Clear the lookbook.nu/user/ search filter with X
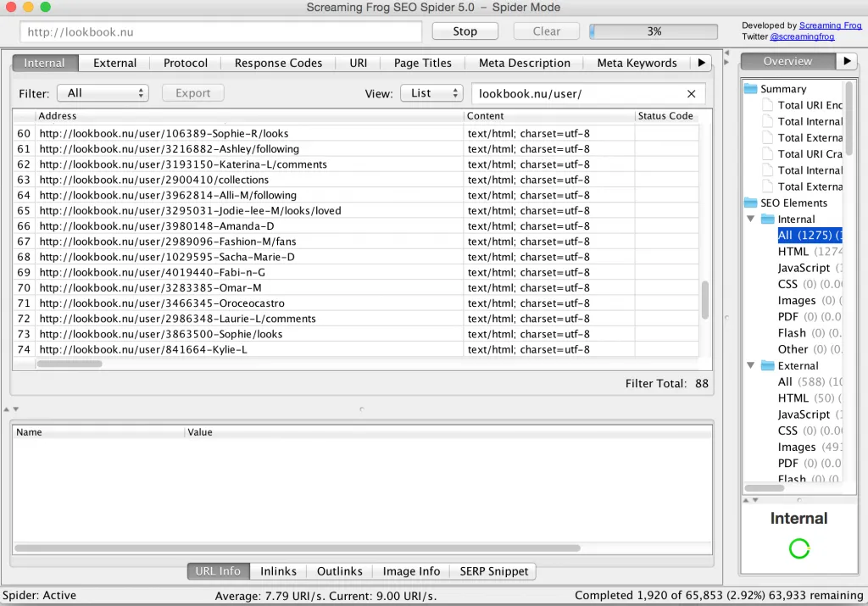This screenshot has width=868, height=606. [x=691, y=94]
